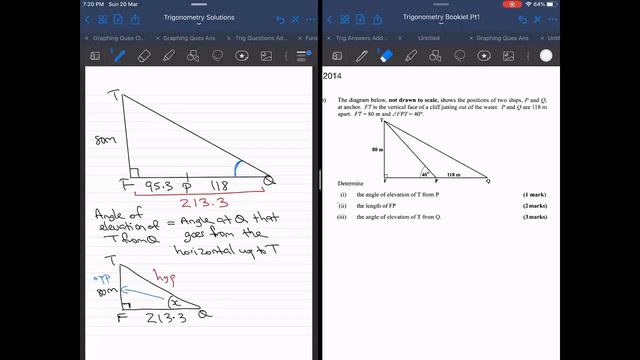The image size is (640, 360).
Task: Switch to Graphing Ques Cl... tab in left window
Action: (x=118, y=38)
